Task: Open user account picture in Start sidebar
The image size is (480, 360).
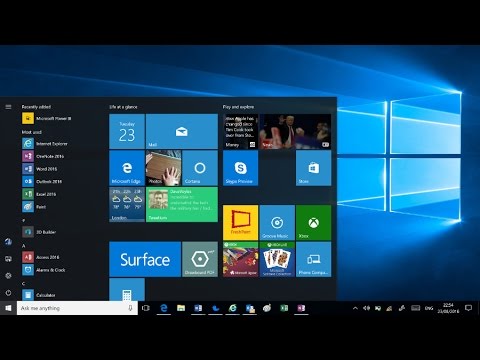Action: point(8,242)
